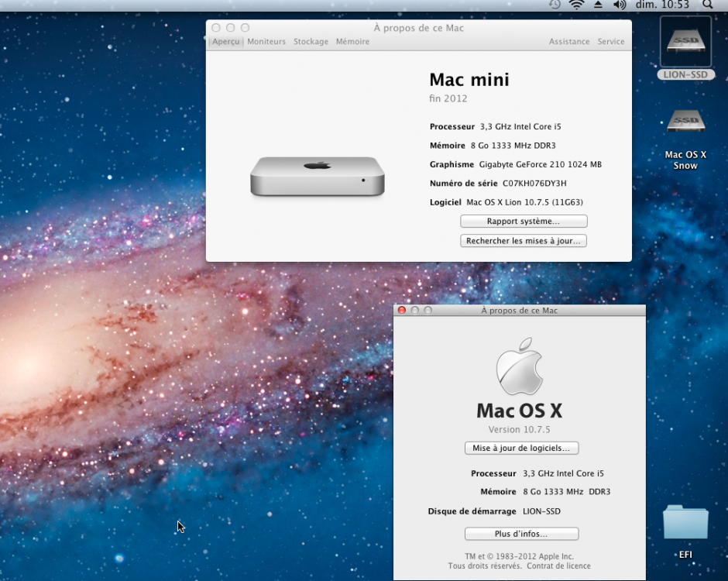This screenshot has height=581, width=728.
Task: Open the LION-SSD drive icon
Action: [x=685, y=43]
